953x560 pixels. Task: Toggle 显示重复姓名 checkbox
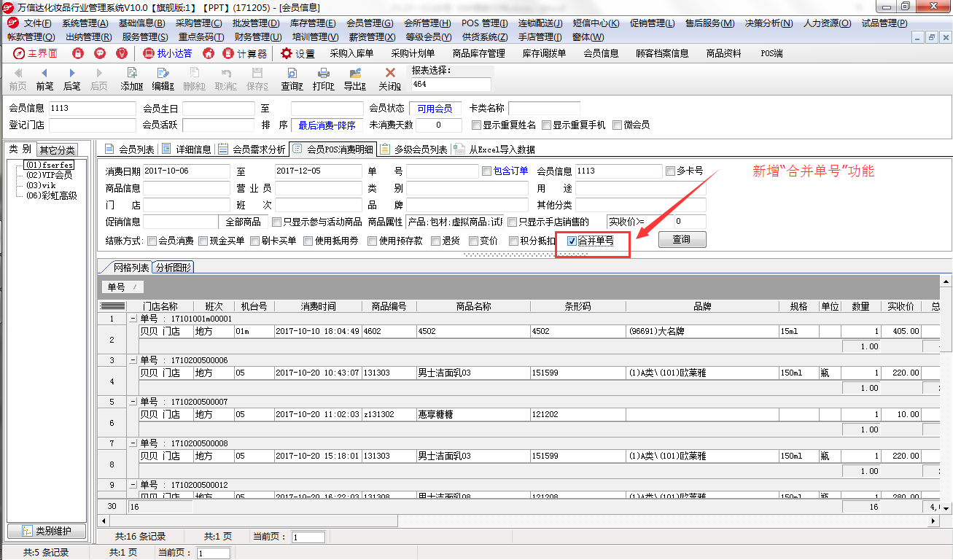tap(477, 125)
